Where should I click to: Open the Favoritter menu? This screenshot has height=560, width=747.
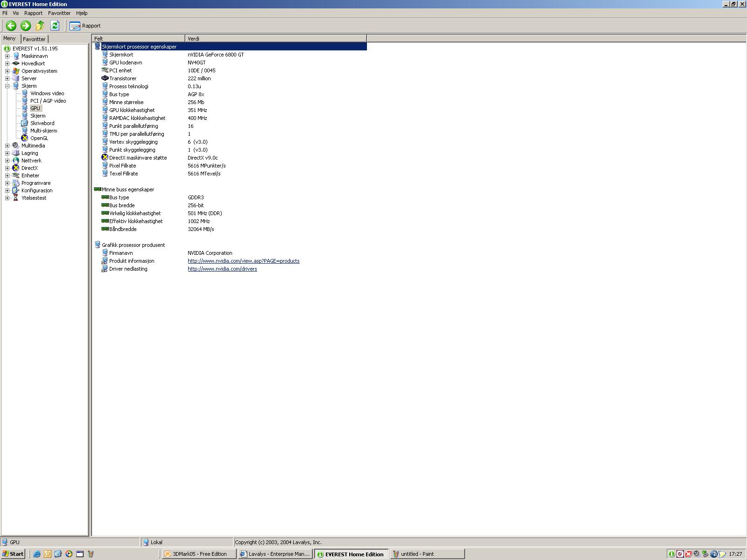point(59,13)
